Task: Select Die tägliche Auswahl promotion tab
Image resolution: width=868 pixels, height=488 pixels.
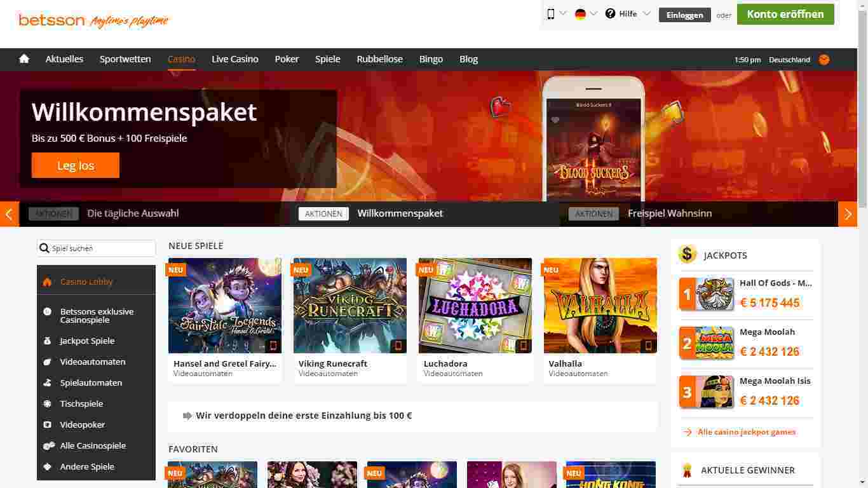Action: pos(133,213)
